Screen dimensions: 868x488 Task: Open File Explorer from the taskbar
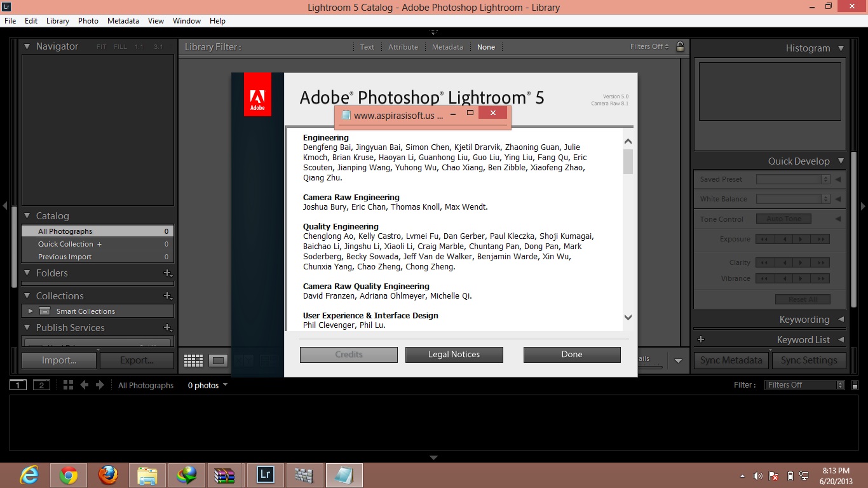coord(147,475)
